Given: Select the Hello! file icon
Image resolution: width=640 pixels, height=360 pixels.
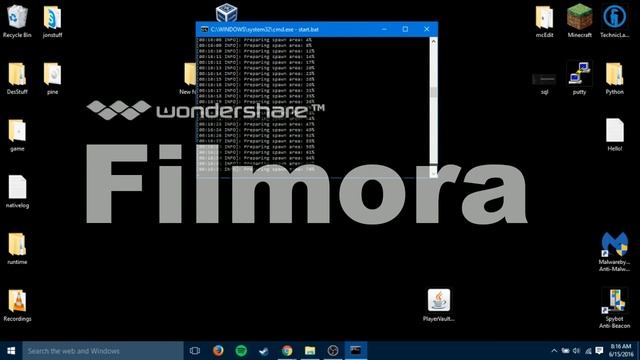Looking at the screenshot, I should 614,135.
